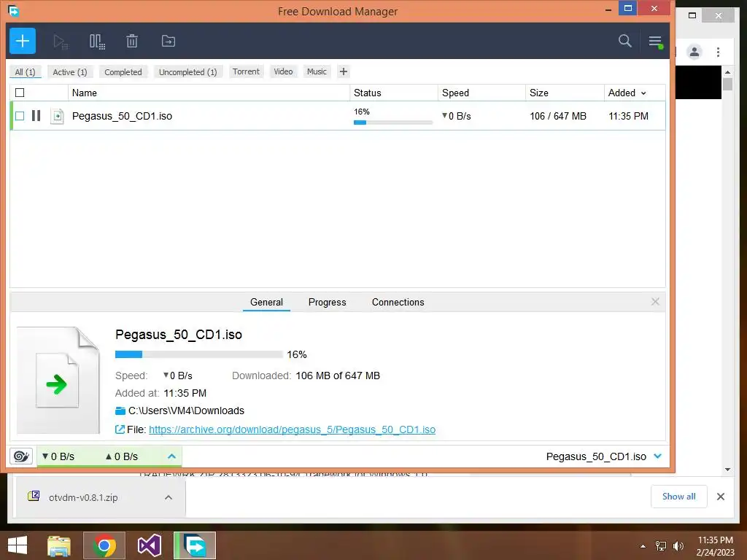Image resolution: width=747 pixels, height=560 pixels.
Task: Click the file type icon of Pegasus row
Action: tap(57, 116)
